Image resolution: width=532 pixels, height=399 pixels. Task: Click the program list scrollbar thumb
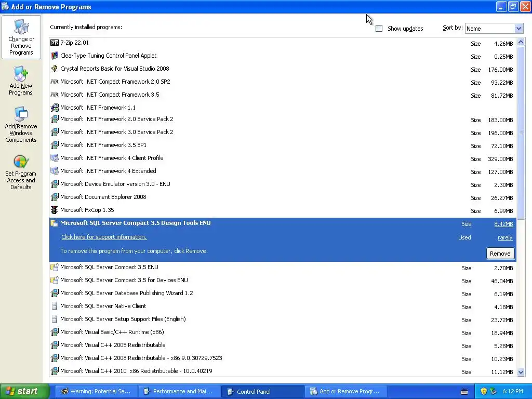(x=521, y=132)
